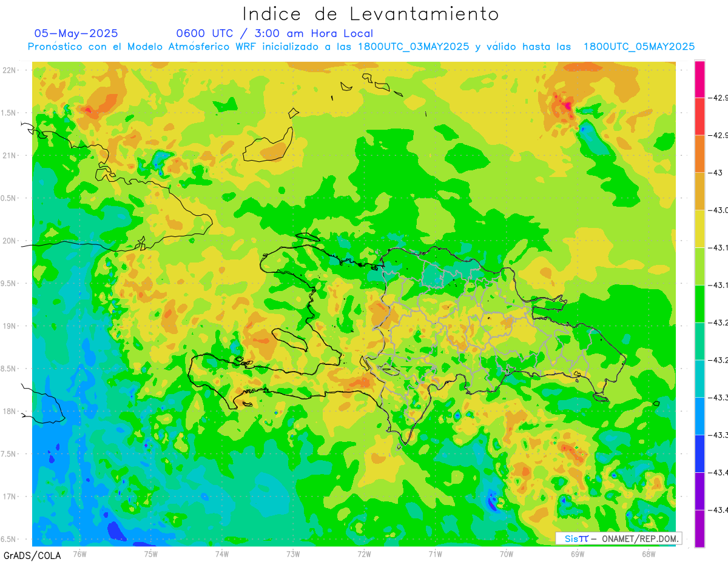The image size is (728, 562).
Task: Click the '22N' latitude axis label
Action: pyautogui.click(x=9, y=70)
